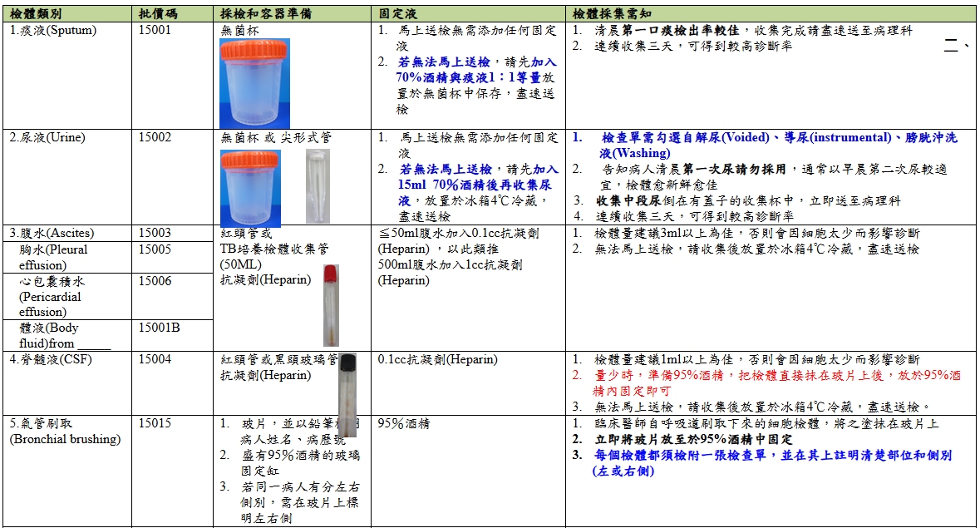
Task: Click price code 15002 cell
Action: (155, 137)
